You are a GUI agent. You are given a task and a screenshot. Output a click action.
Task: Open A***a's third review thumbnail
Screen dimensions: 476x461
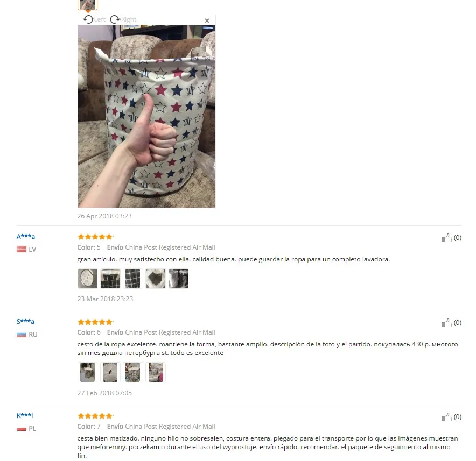point(133,279)
